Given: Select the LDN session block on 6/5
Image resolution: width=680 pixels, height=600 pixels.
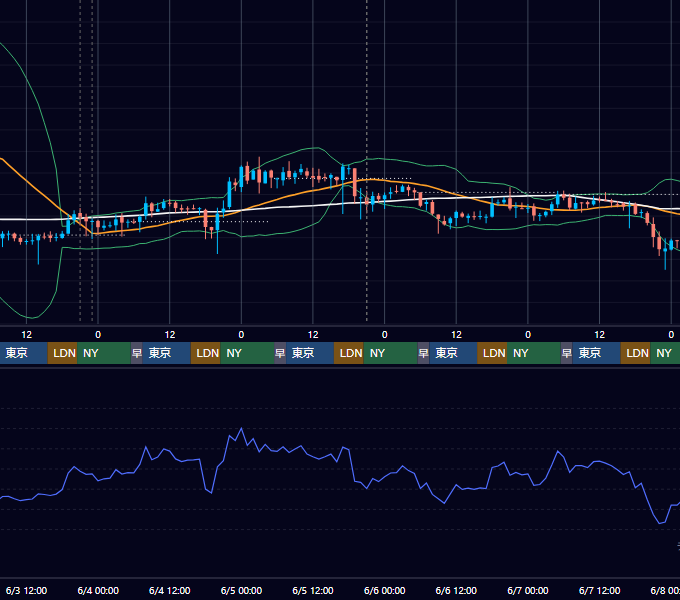Looking at the screenshot, I should coord(349,353).
